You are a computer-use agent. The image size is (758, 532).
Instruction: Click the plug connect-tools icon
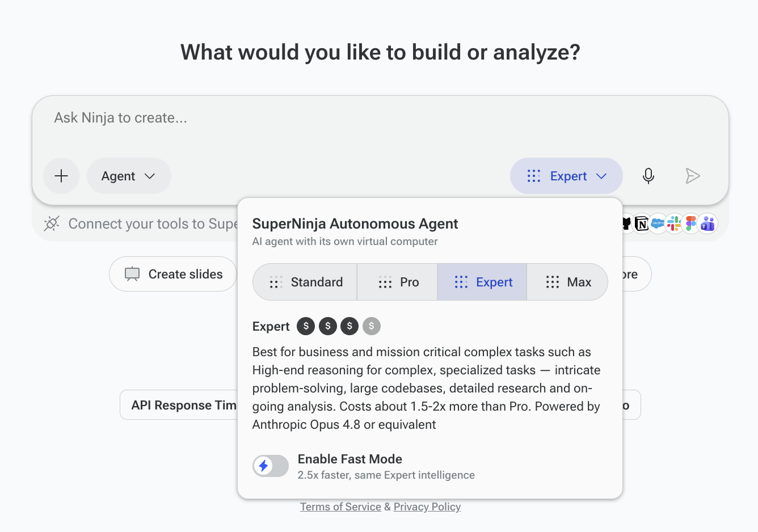52,223
